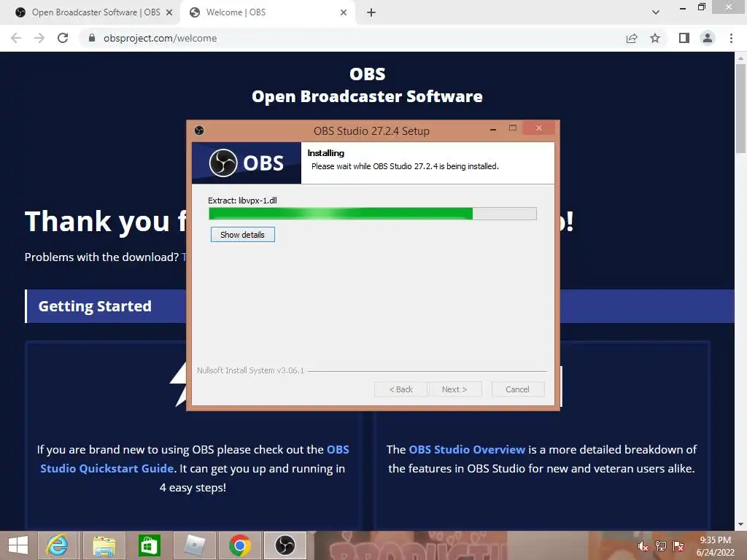Click the Extract: libvpx-1.dll status text

(x=242, y=201)
